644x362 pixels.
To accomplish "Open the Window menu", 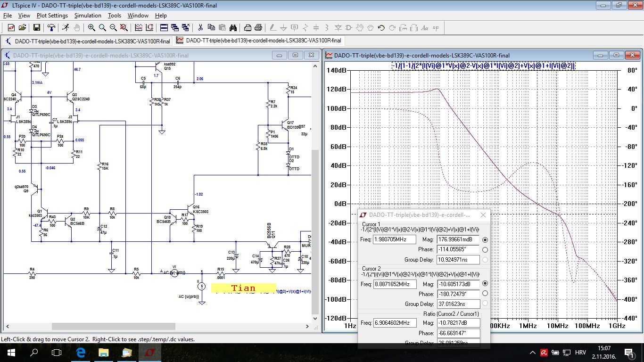I will point(138,16).
